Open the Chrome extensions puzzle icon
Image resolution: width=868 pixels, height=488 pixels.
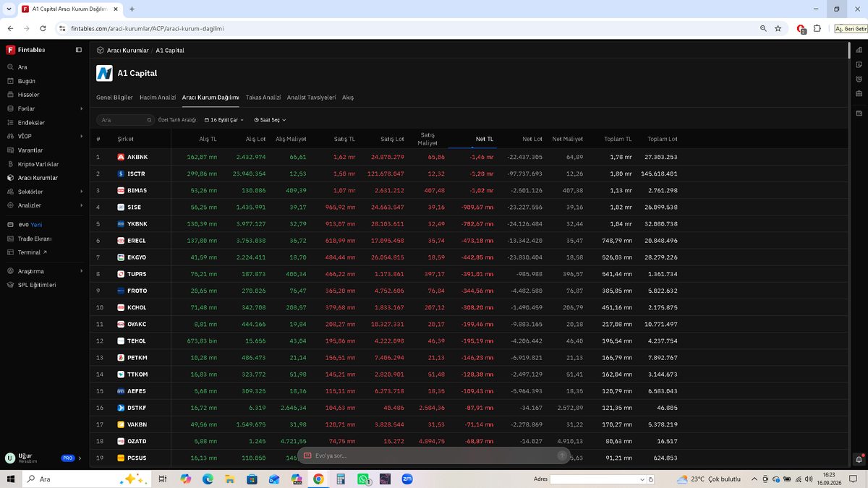click(x=817, y=28)
